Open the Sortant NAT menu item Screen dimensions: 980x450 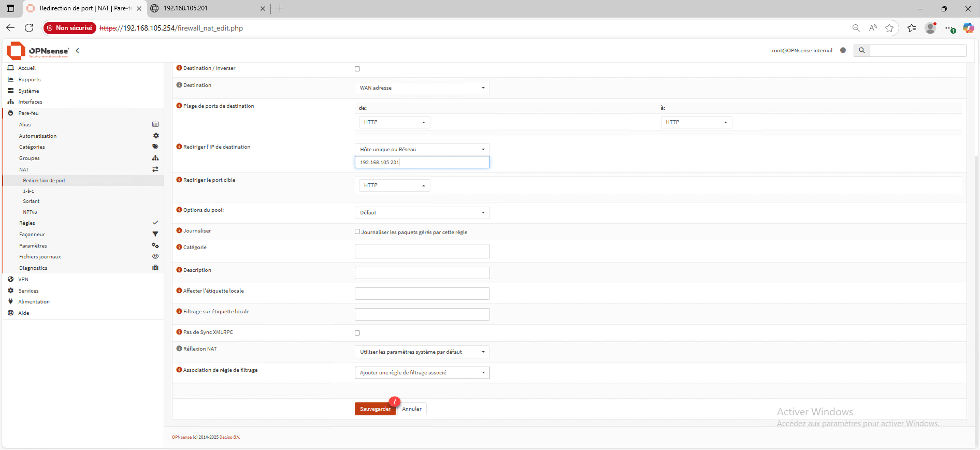(x=31, y=201)
